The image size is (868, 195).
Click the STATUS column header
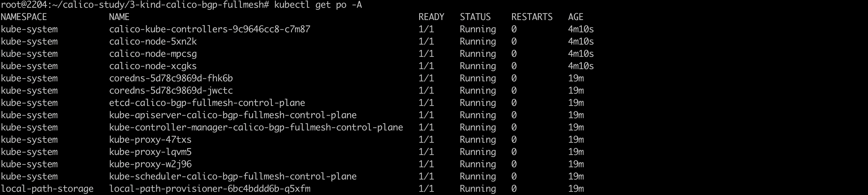click(475, 17)
